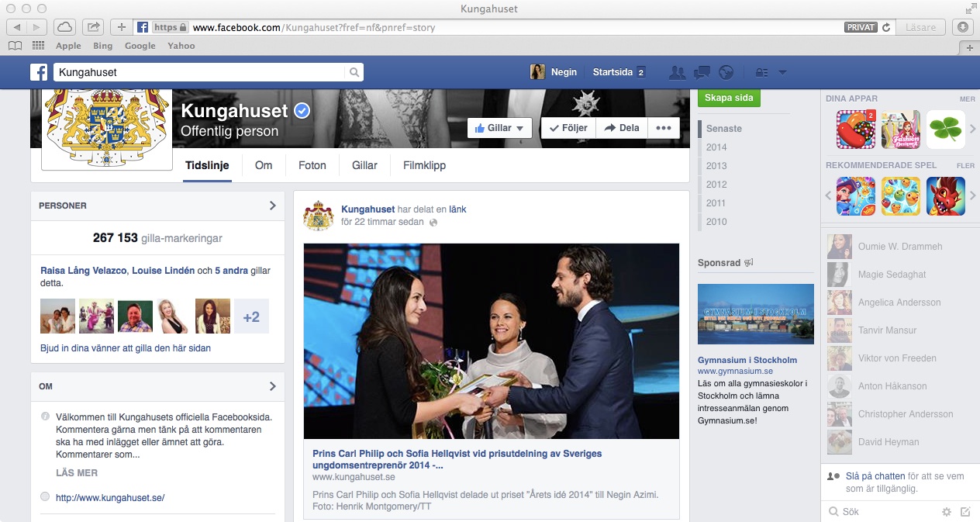
Task: Switch to the Om tab
Action: coord(264,165)
